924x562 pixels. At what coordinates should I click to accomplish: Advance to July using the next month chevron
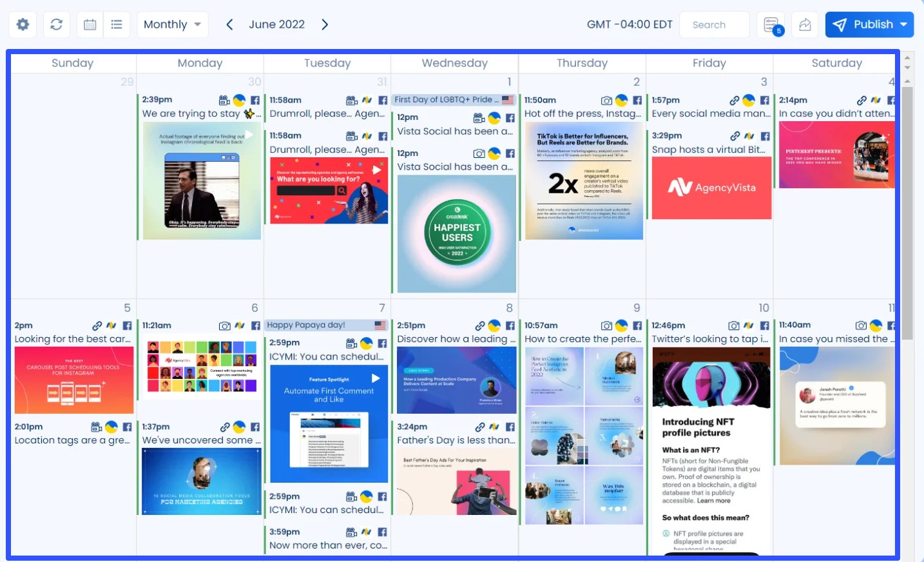click(x=325, y=24)
